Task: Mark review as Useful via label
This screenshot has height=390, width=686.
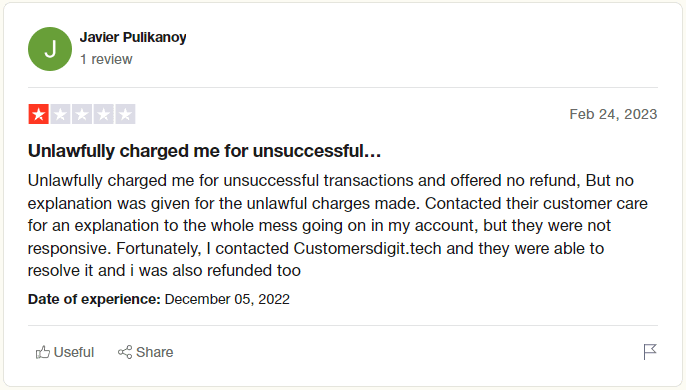Action: pos(74,352)
